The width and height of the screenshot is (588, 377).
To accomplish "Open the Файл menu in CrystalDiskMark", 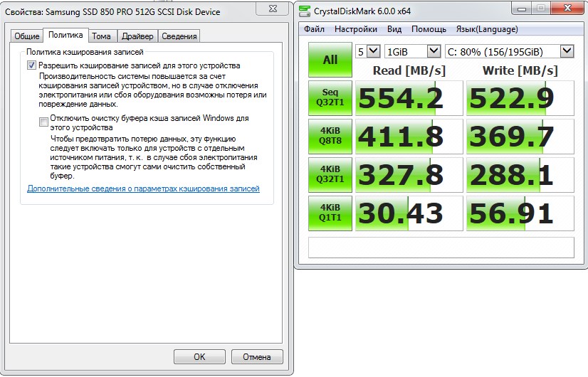I will pos(314,29).
